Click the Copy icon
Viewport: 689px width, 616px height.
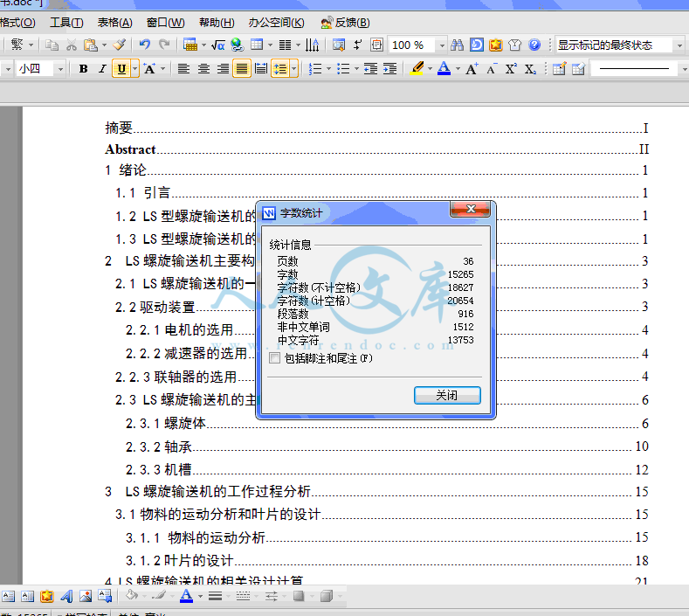pyautogui.click(x=52, y=45)
